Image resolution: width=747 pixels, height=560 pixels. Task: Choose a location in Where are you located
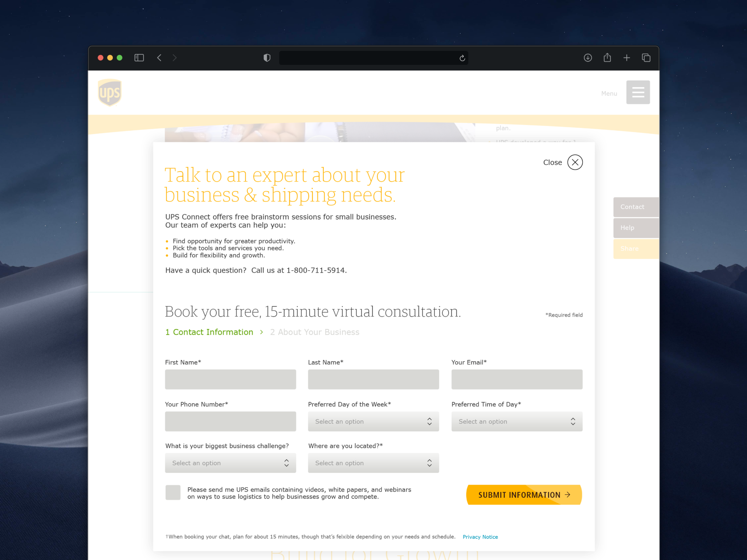pos(373,463)
